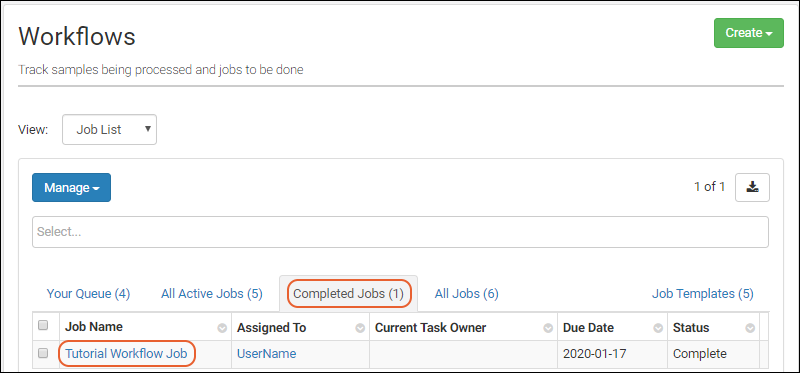Open Job Name column sort arrow
Image resolution: width=800 pixels, height=373 pixels.
[x=222, y=328]
